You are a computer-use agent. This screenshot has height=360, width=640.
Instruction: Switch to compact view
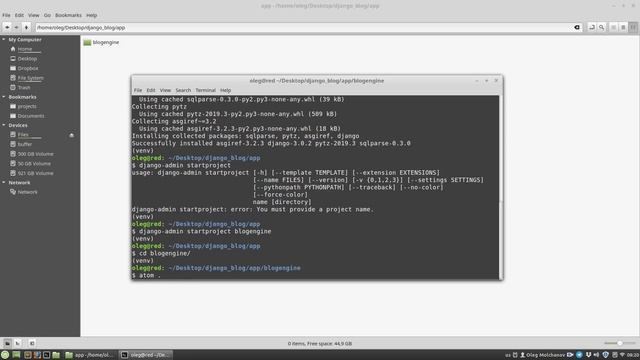click(x=633, y=27)
